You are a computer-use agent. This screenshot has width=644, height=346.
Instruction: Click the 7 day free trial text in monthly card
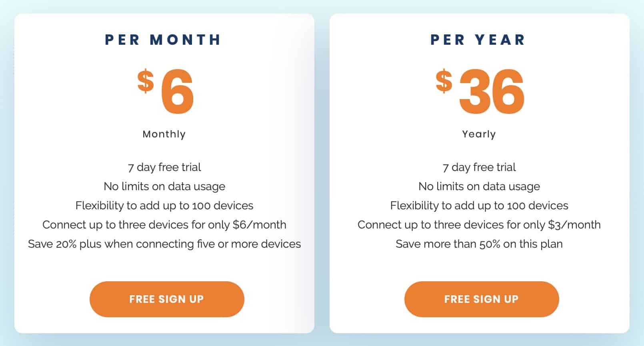[164, 167]
